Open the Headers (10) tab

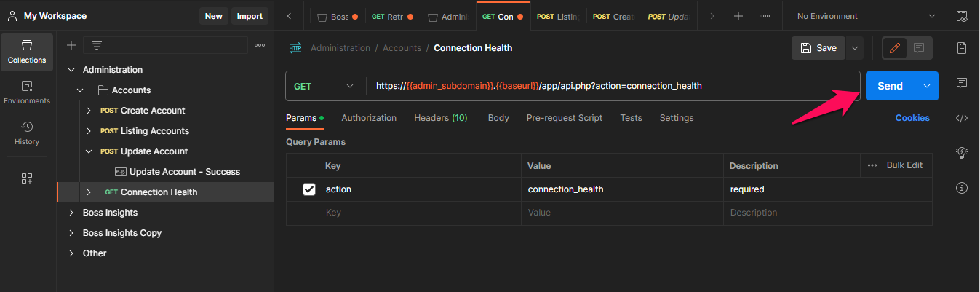click(x=441, y=118)
